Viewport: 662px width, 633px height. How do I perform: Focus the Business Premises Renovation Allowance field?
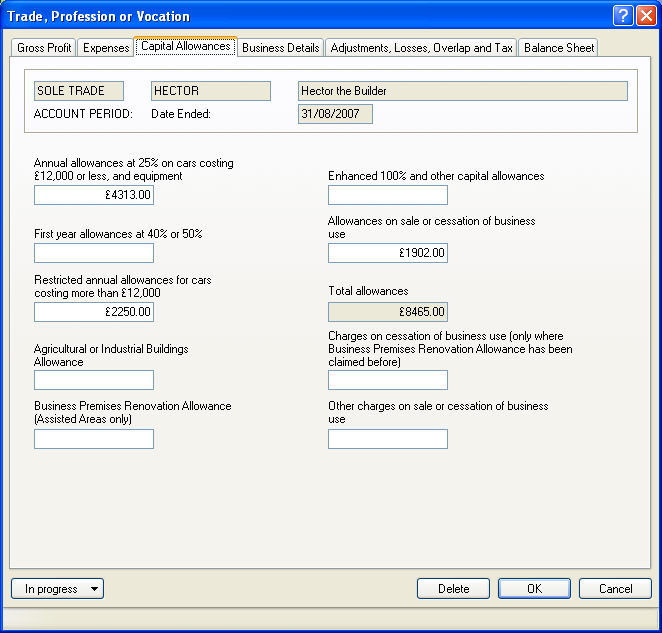point(94,439)
